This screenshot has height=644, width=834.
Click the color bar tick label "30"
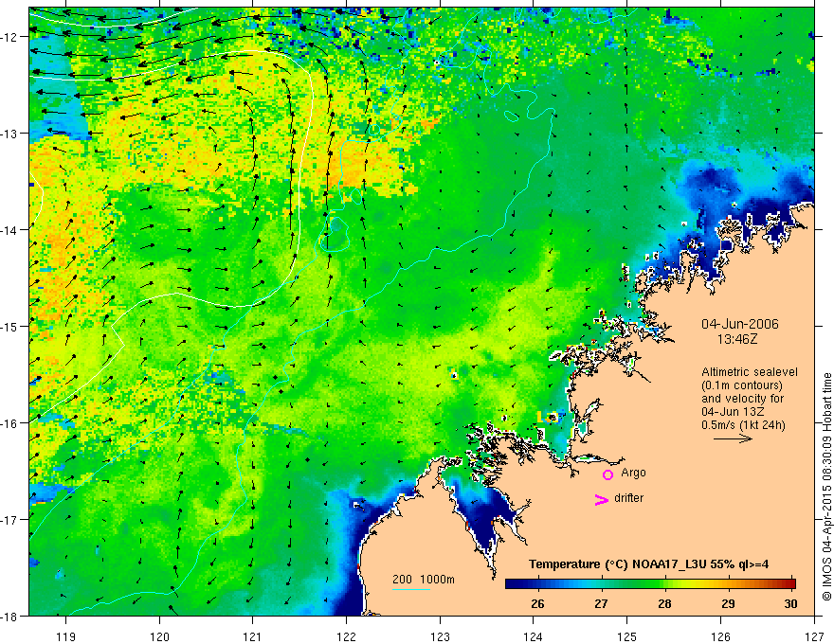(x=791, y=603)
